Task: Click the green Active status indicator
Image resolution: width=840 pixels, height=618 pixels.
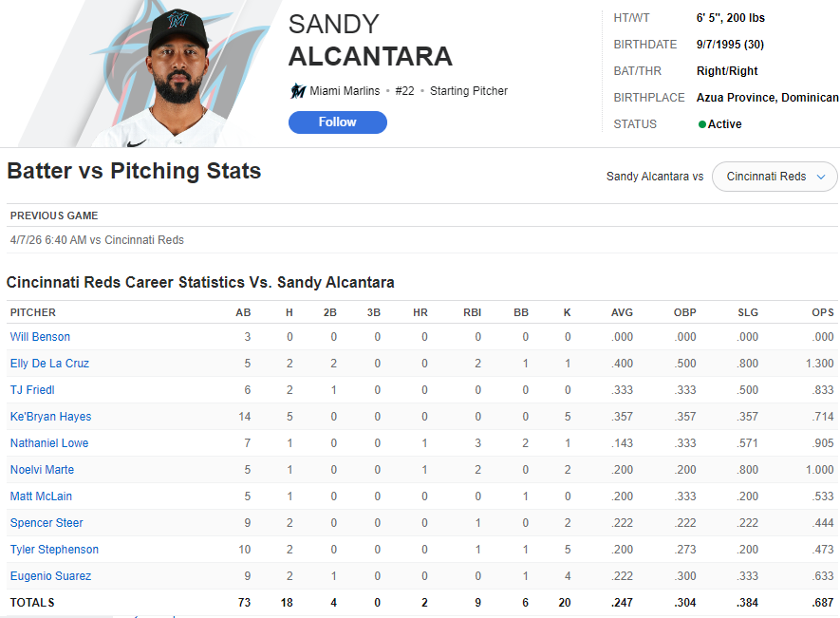Action: pos(702,124)
